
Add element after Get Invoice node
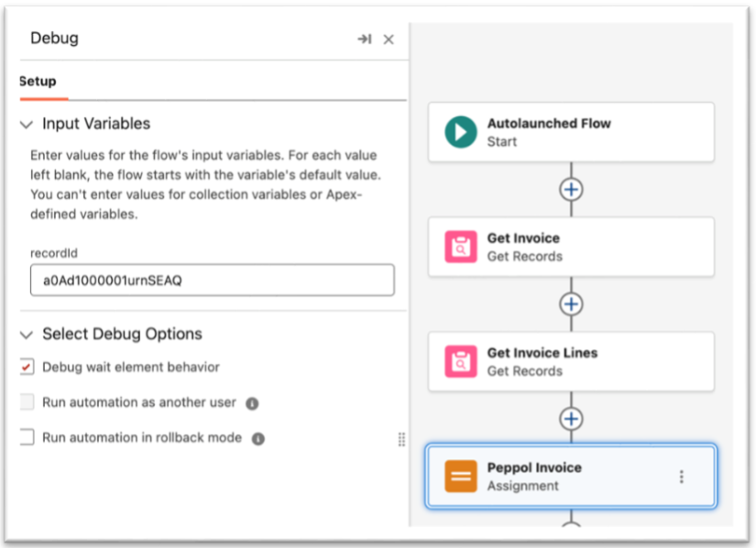(x=571, y=304)
